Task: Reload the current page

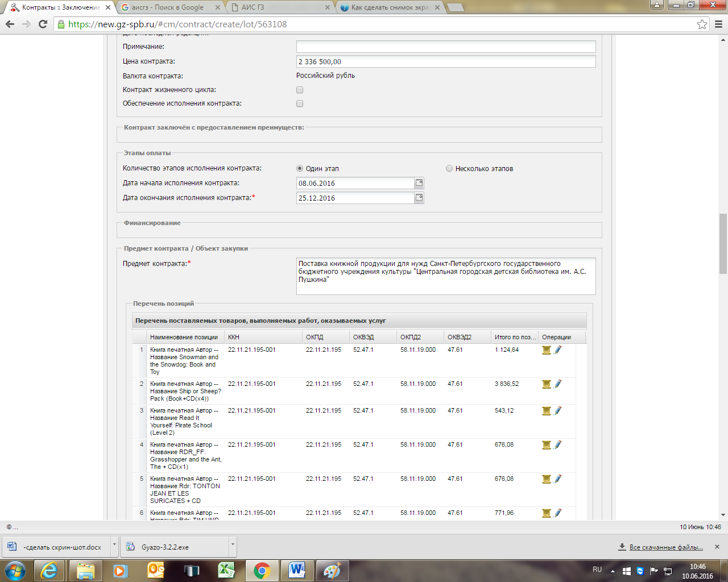Action: point(43,24)
